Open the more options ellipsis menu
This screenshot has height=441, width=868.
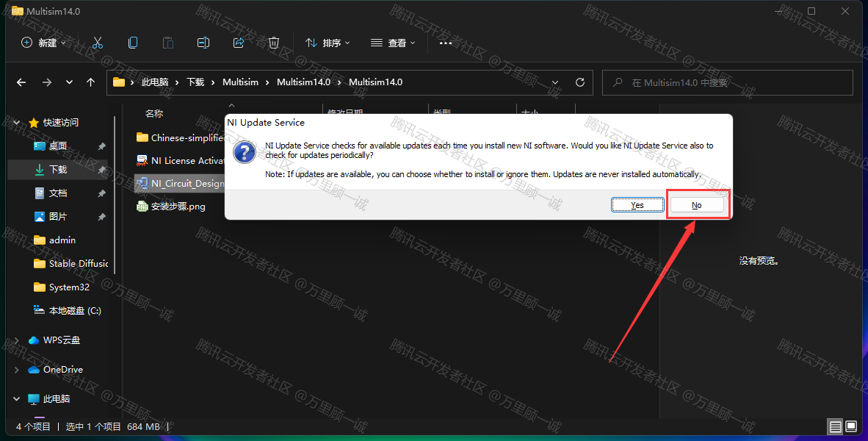(446, 43)
